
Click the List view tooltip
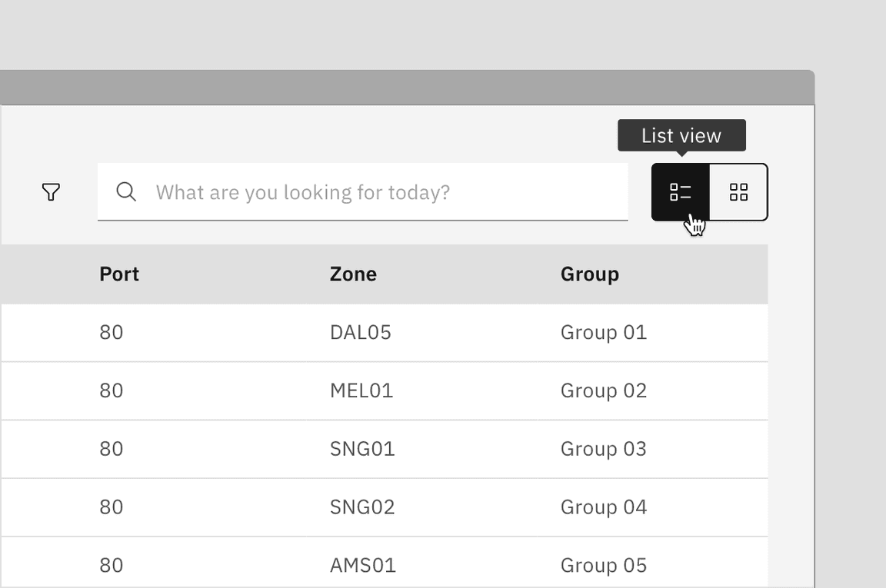(x=681, y=136)
